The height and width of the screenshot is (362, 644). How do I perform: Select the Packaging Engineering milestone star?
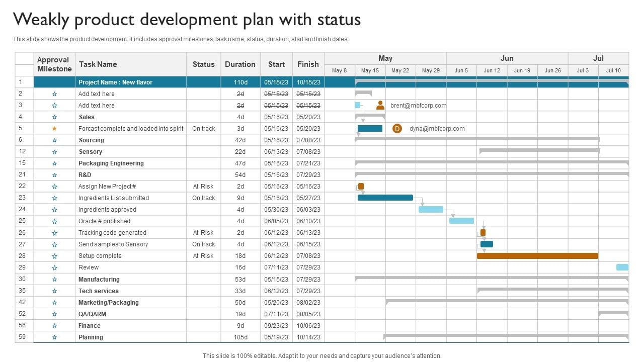pyautogui.click(x=54, y=163)
